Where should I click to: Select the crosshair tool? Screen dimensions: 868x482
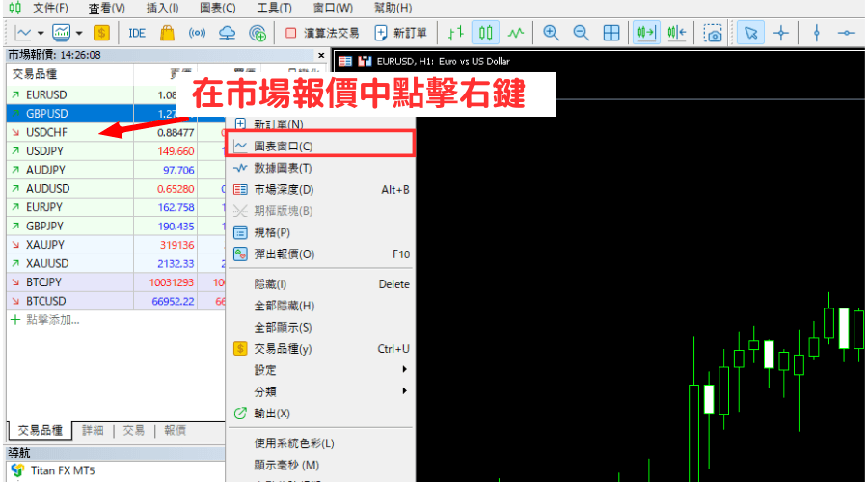781,33
